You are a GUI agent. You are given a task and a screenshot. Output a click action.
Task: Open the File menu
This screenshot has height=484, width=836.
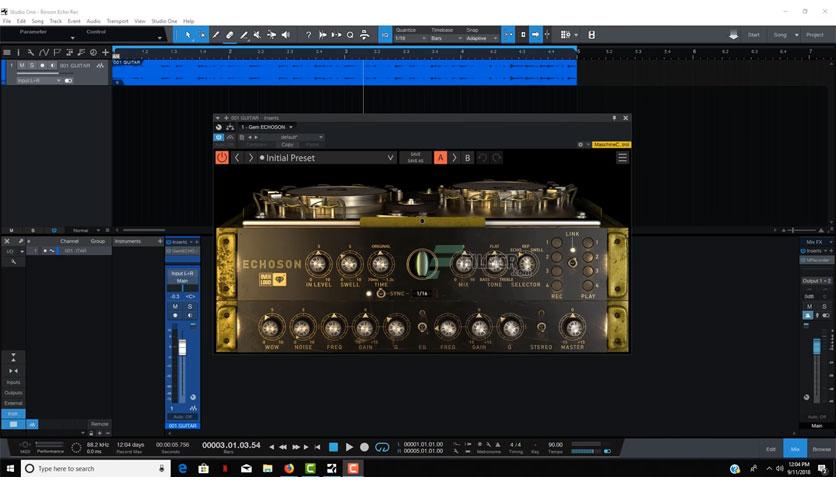6,21
